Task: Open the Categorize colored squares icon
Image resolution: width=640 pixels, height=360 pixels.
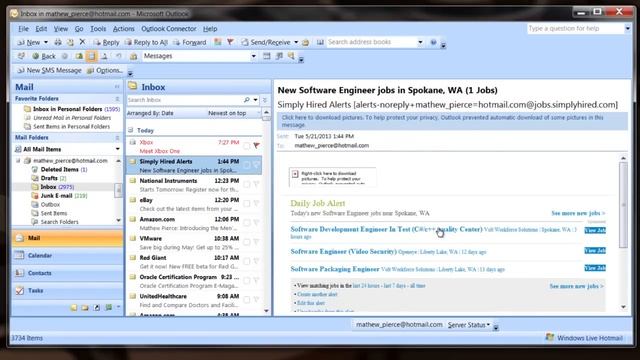Action: (x=218, y=42)
